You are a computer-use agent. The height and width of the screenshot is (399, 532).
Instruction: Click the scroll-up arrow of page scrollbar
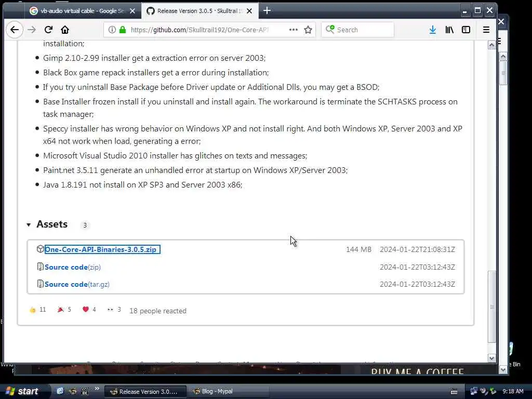tap(491, 45)
